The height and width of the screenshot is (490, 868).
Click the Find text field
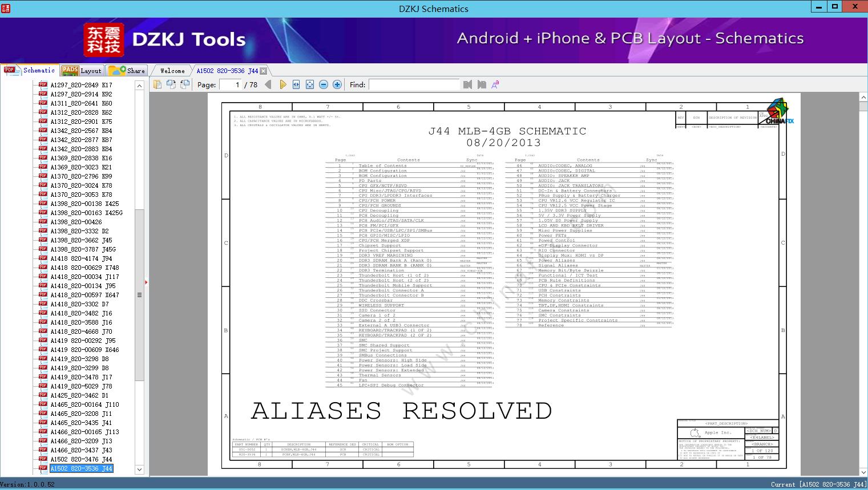pos(414,84)
